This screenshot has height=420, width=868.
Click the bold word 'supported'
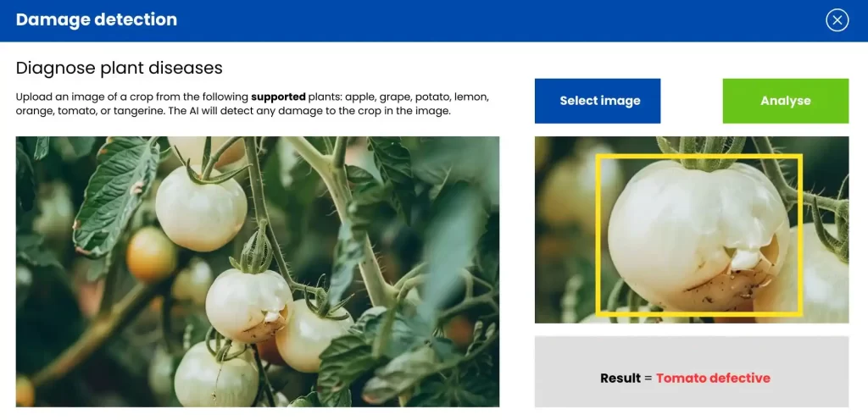(x=278, y=97)
